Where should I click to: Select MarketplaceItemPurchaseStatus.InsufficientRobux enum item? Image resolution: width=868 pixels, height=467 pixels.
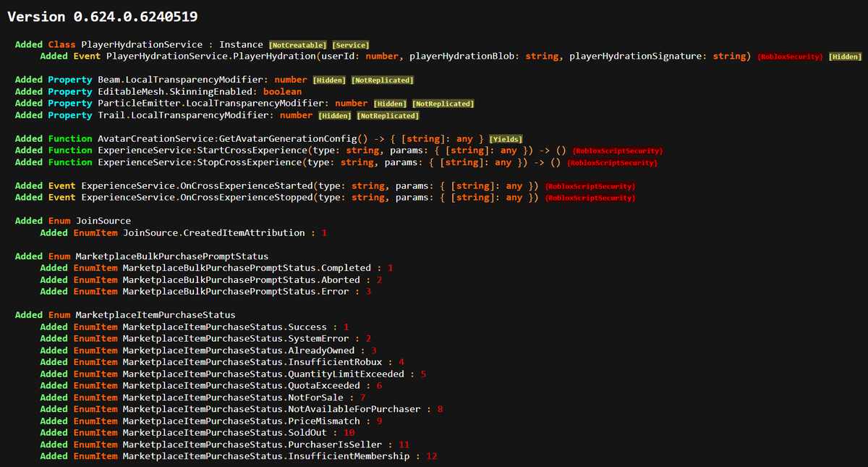pos(252,362)
